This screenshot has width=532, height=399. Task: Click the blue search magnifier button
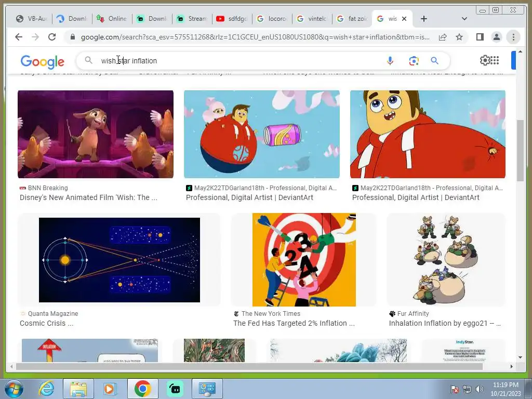(435, 61)
